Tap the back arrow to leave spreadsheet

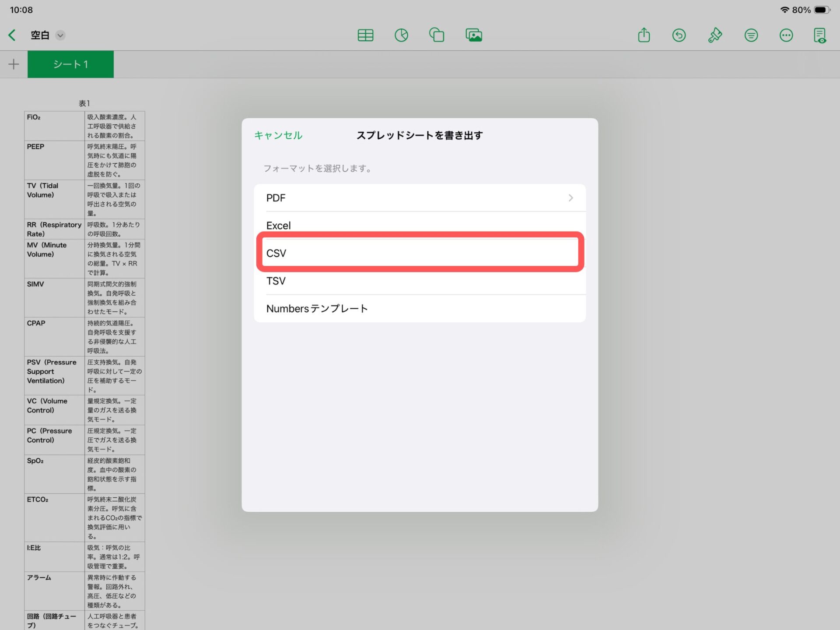pyautogui.click(x=12, y=35)
